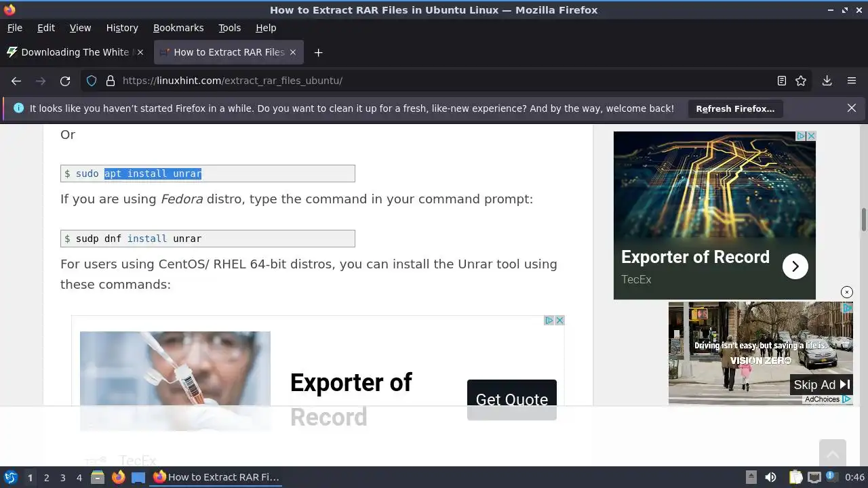868x488 pixels.
Task: Click the AdChoices label under video ad
Action: tap(827, 399)
